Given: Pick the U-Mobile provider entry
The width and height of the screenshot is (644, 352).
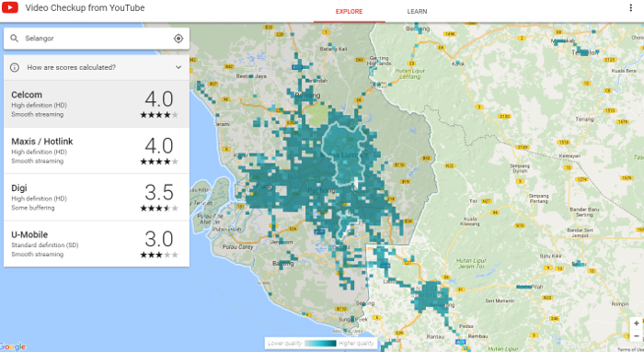Looking at the screenshot, I should pyautogui.click(x=97, y=244).
